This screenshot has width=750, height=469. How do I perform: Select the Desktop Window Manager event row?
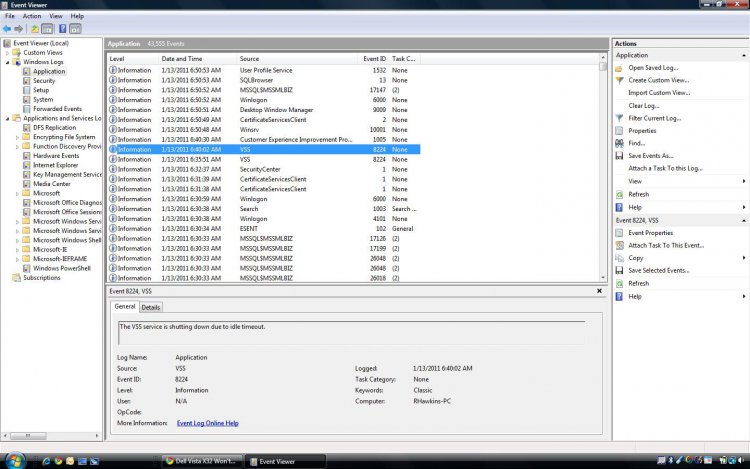point(264,110)
